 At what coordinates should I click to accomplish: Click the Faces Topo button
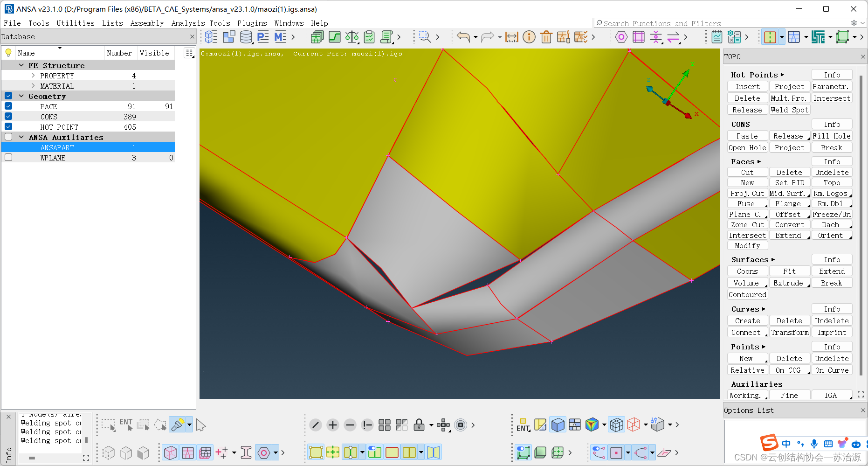click(832, 183)
